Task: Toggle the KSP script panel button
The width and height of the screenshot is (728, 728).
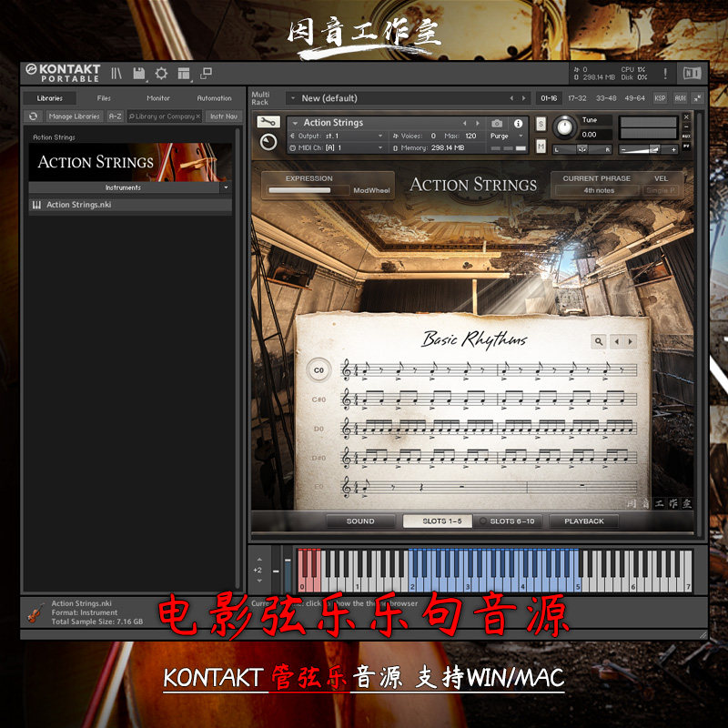Action: [x=660, y=98]
